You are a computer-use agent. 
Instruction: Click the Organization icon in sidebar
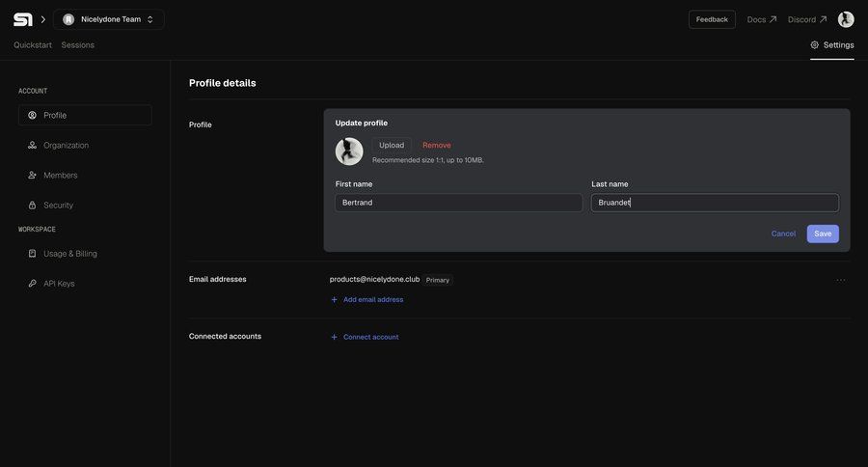[32, 145]
